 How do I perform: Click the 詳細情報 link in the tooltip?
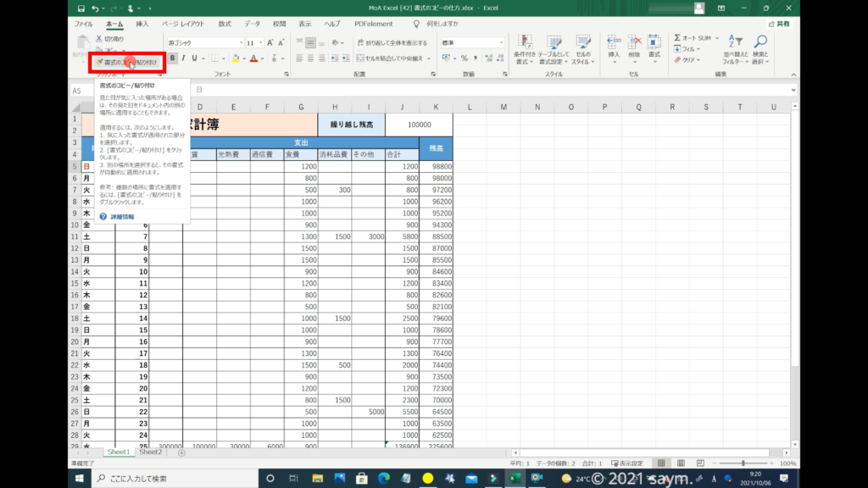pyautogui.click(x=123, y=217)
